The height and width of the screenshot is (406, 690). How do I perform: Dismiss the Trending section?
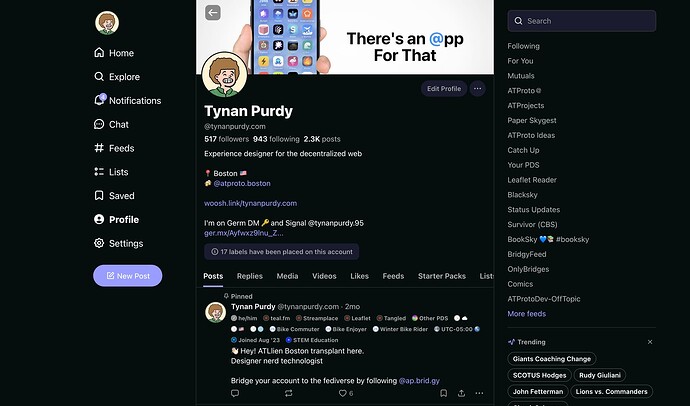pyautogui.click(x=650, y=342)
